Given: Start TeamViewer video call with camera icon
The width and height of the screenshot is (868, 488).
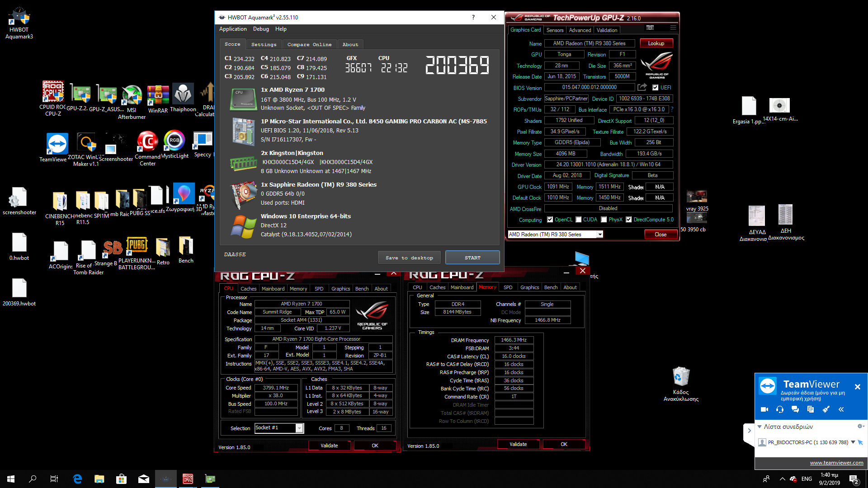Looking at the screenshot, I should (764, 409).
